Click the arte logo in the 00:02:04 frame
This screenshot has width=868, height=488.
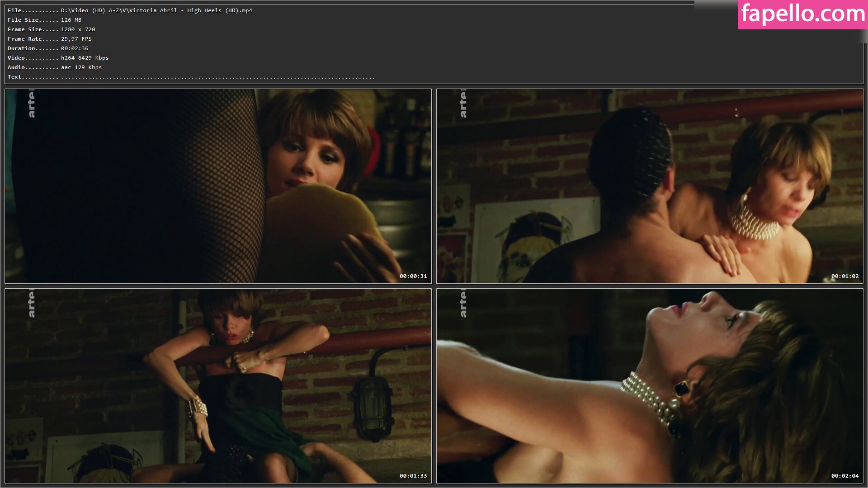[x=463, y=304]
